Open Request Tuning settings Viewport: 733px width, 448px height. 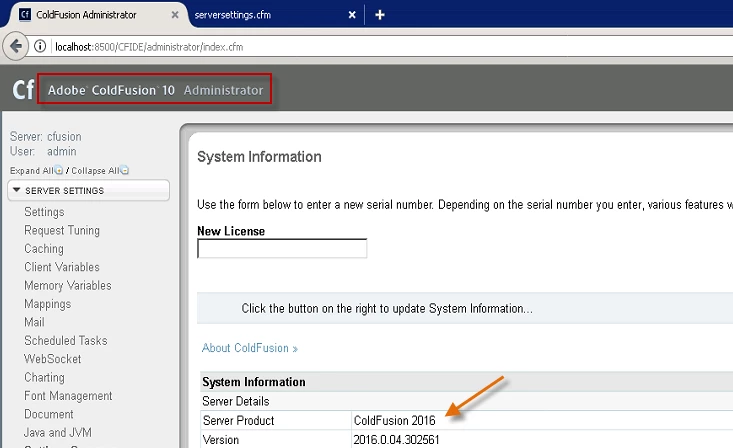click(62, 230)
